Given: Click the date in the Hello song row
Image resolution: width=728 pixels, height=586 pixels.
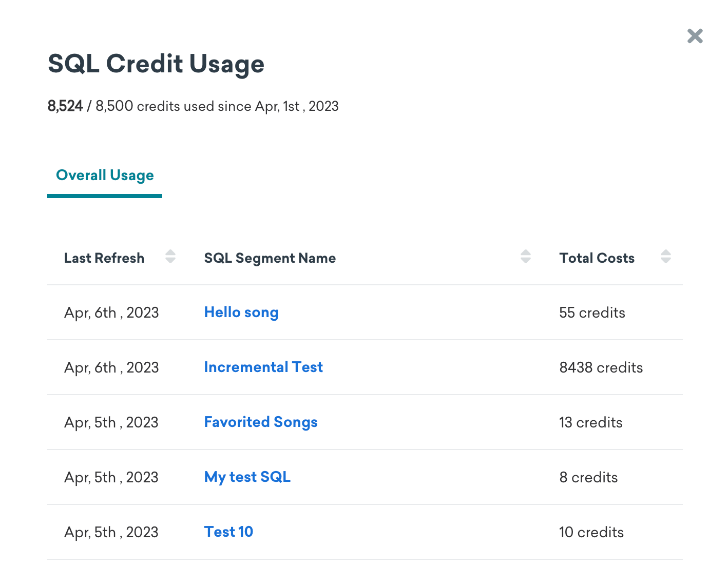Looking at the screenshot, I should 111,312.
